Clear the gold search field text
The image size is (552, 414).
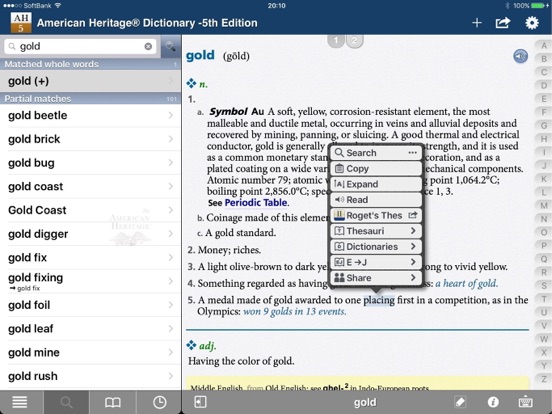click(148, 46)
